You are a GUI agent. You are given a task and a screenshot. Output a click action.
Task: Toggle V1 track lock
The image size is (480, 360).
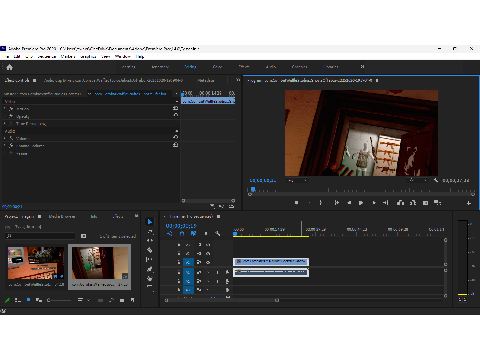[179, 262]
